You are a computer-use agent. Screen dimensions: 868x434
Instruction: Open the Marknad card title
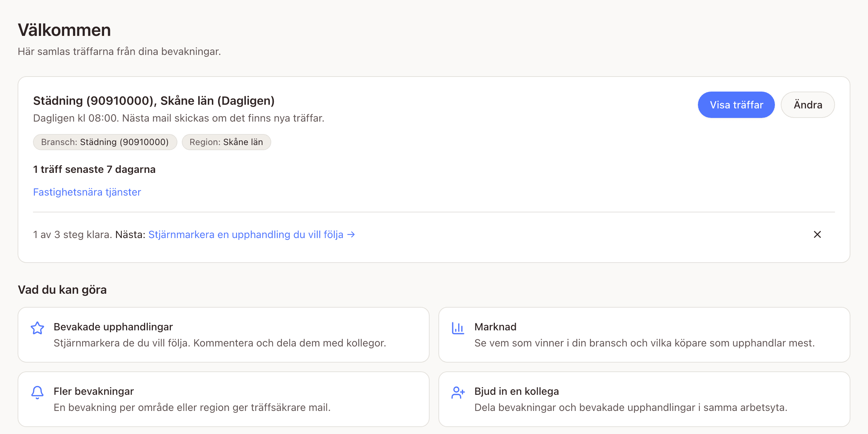coord(496,327)
